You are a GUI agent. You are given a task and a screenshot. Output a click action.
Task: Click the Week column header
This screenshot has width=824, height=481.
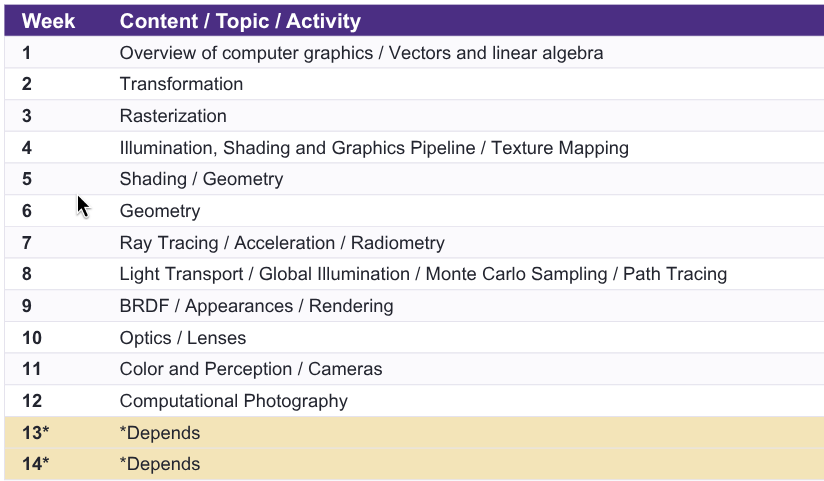48,21
